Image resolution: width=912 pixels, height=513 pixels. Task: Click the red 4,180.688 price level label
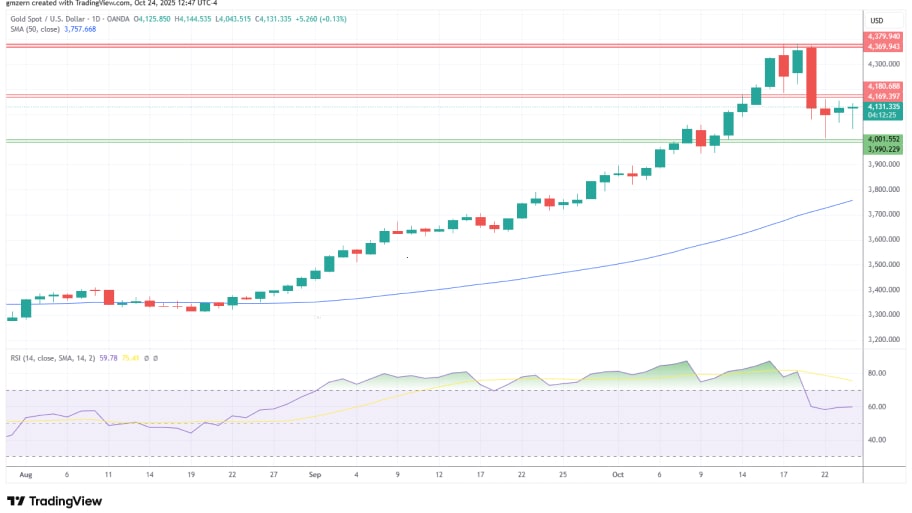click(x=883, y=86)
